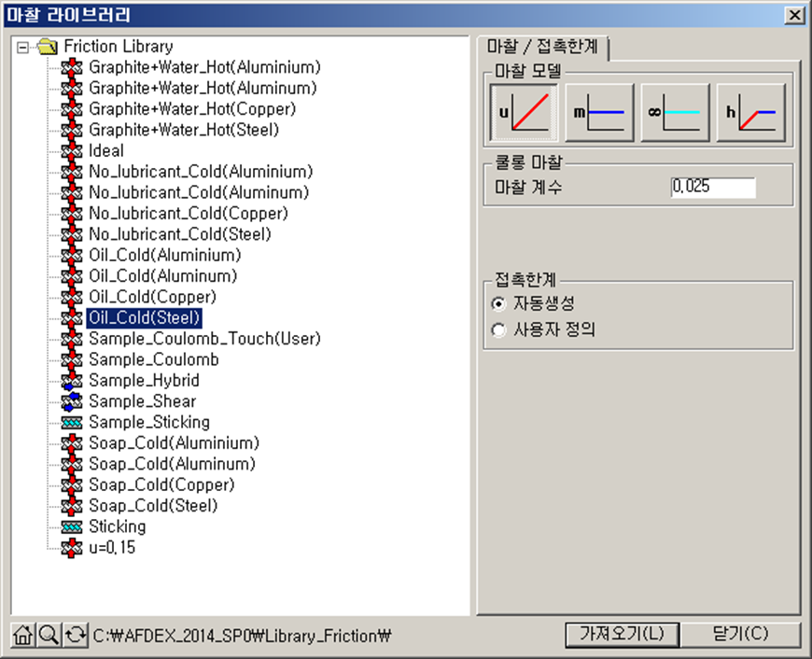Image resolution: width=812 pixels, height=659 pixels.
Task: Click the magnifier search icon
Action: [x=49, y=635]
